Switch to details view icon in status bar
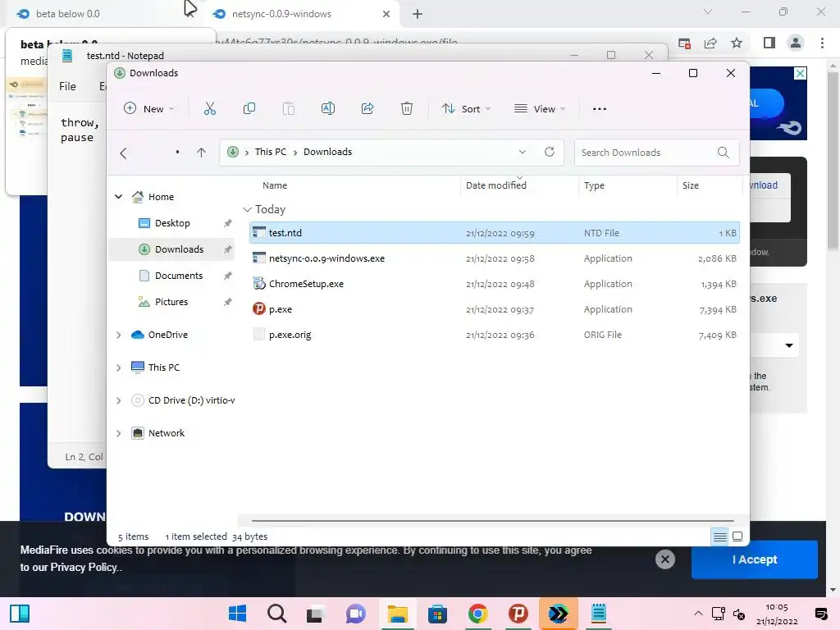Viewport: 840px width, 630px height. coord(720,536)
